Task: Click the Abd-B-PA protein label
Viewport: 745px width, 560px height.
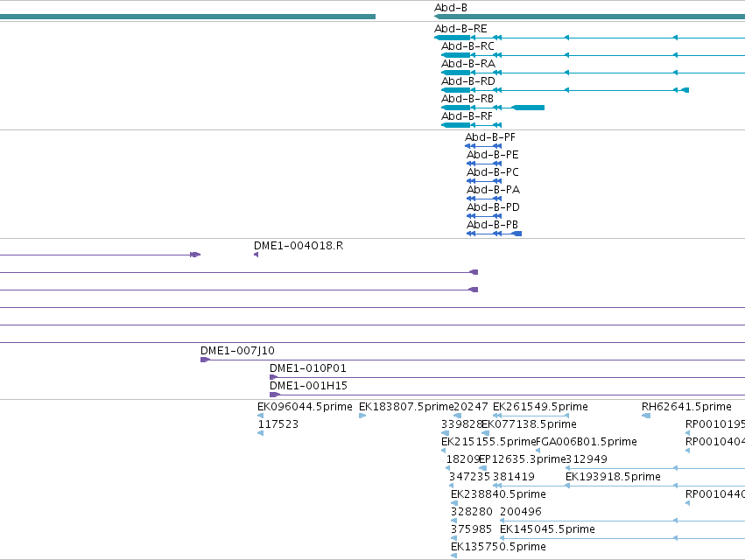Action: 493,190
